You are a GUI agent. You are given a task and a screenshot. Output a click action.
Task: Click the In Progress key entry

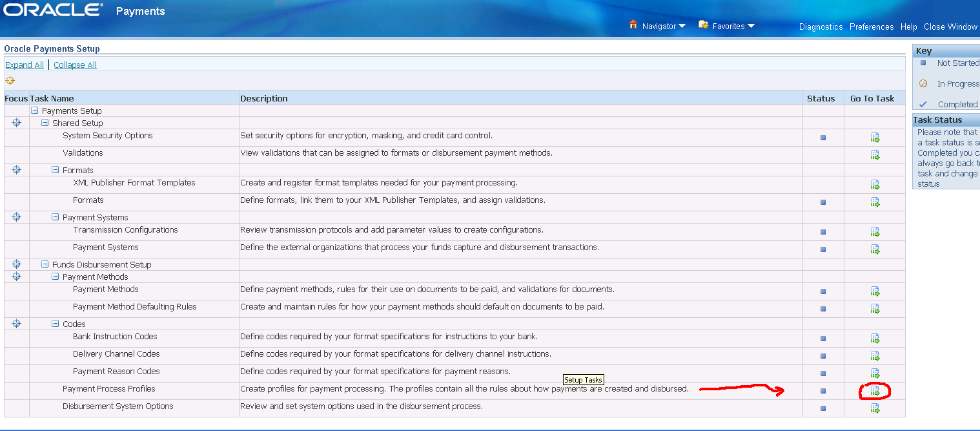point(958,83)
